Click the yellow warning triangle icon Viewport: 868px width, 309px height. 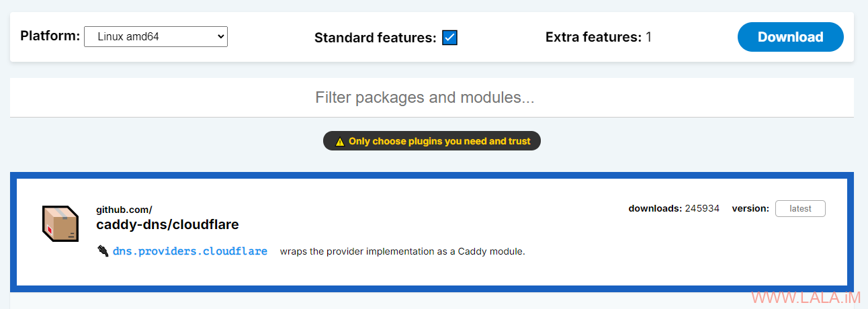coord(340,142)
